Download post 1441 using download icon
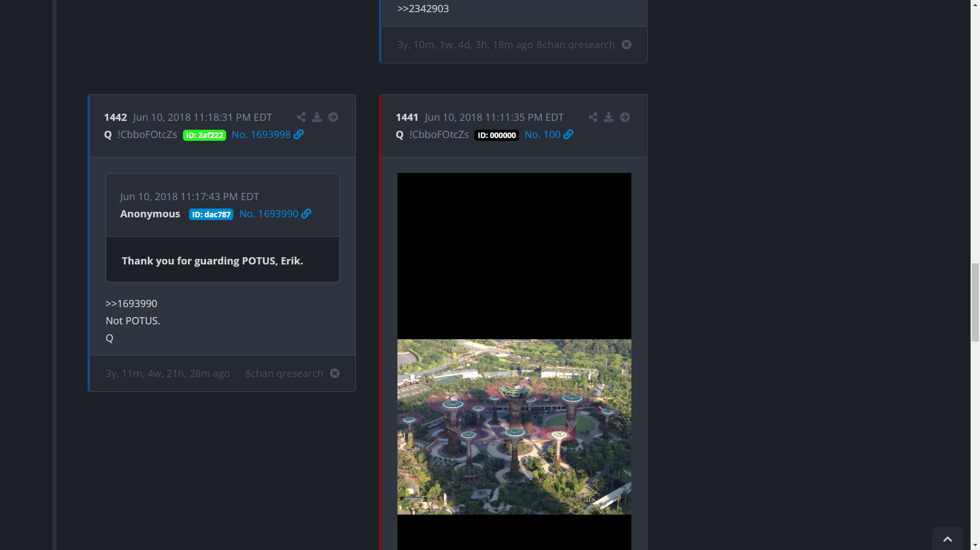Screen dimensions: 980x550 click(x=609, y=117)
